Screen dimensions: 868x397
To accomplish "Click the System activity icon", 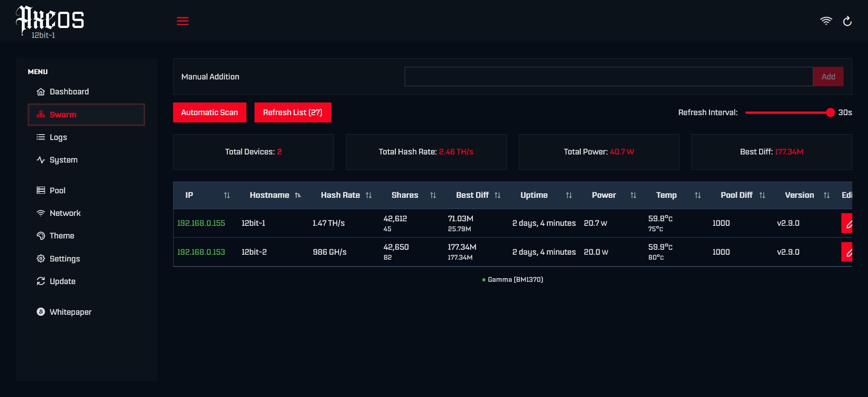I will tap(41, 160).
